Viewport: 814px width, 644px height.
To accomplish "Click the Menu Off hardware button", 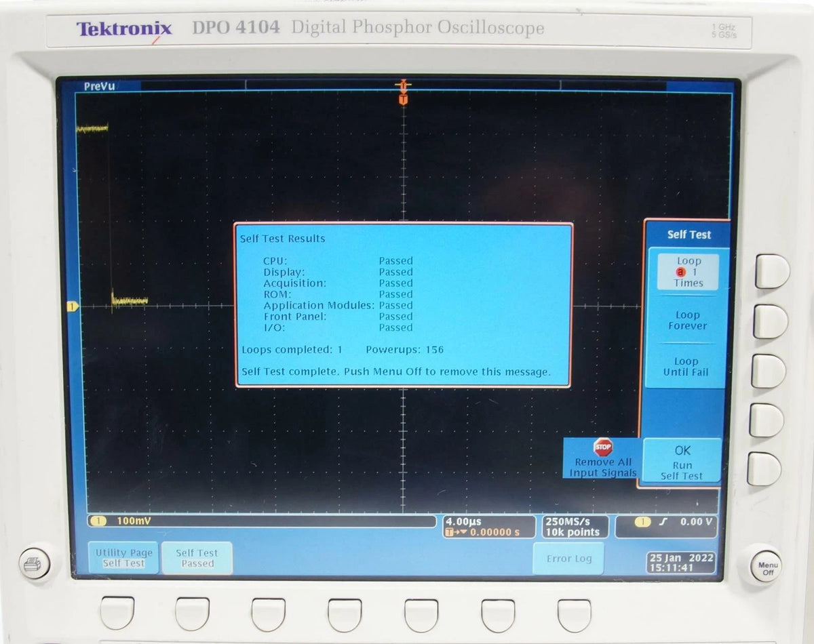I will pos(768,567).
